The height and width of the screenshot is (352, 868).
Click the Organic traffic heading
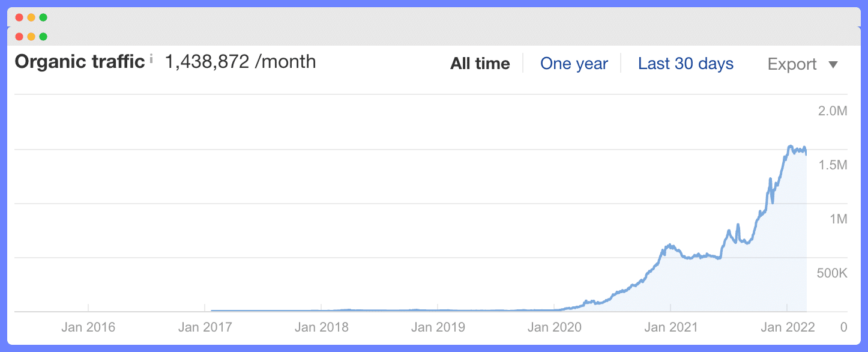[80, 61]
